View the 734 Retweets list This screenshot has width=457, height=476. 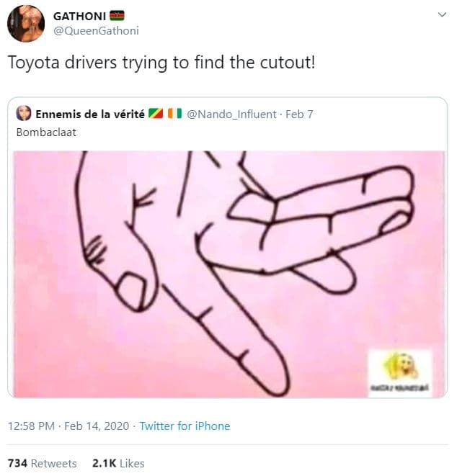click(42, 463)
